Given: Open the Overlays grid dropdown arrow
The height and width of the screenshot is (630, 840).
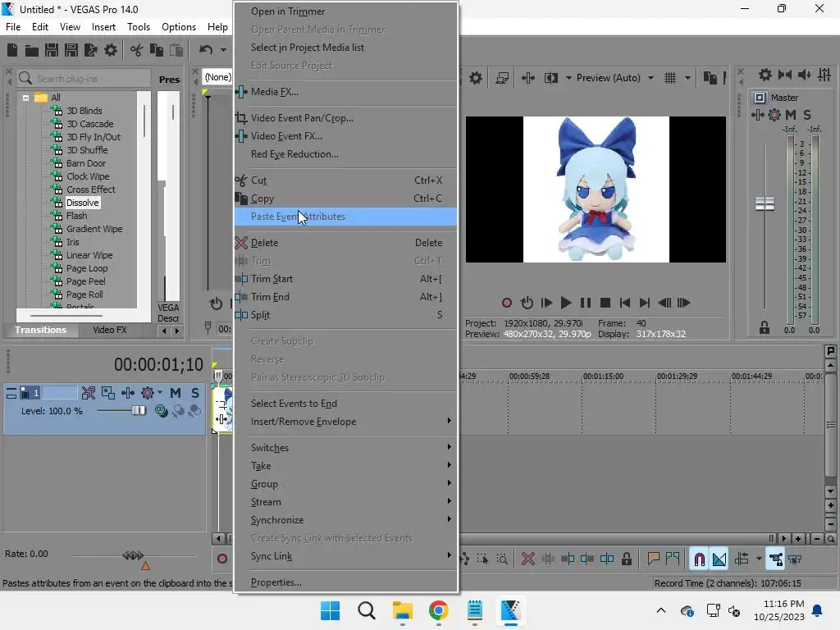Looking at the screenshot, I should click(688, 78).
